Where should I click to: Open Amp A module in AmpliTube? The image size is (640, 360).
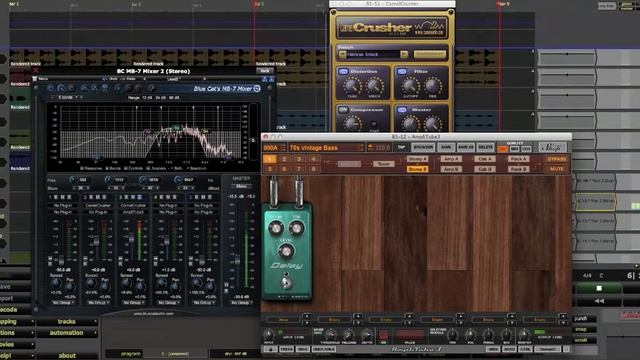[x=451, y=159]
